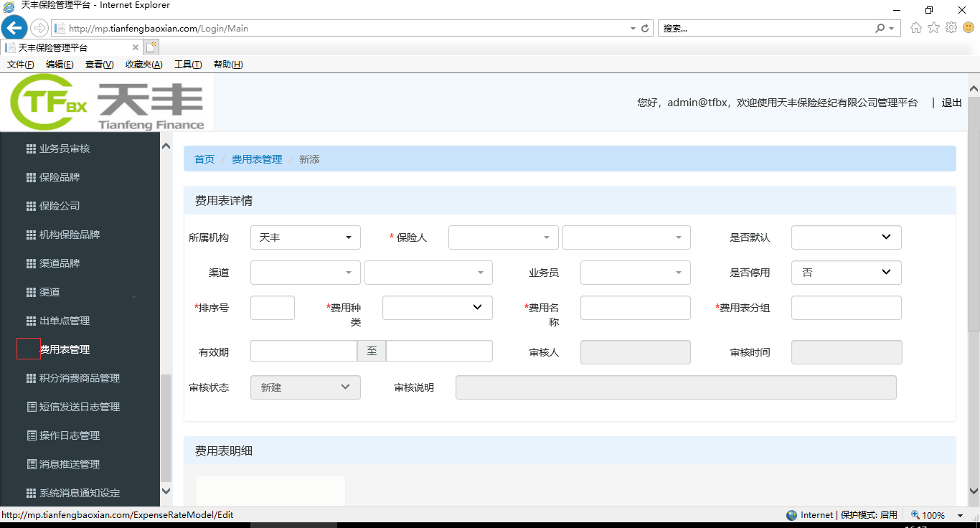The width and height of the screenshot is (980, 528).
Task: Open the 是否默认 dropdown
Action: pos(846,237)
